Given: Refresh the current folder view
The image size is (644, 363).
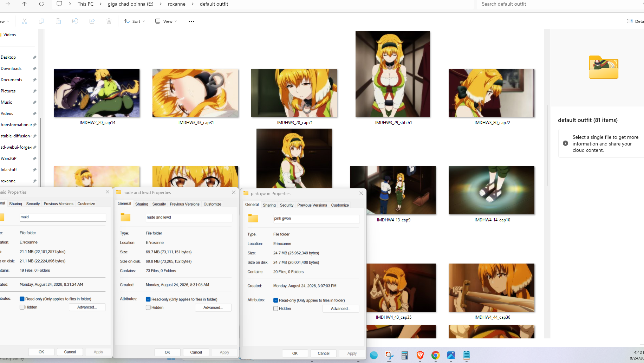Looking at the screenshot, I should click(x=41, y=4).
